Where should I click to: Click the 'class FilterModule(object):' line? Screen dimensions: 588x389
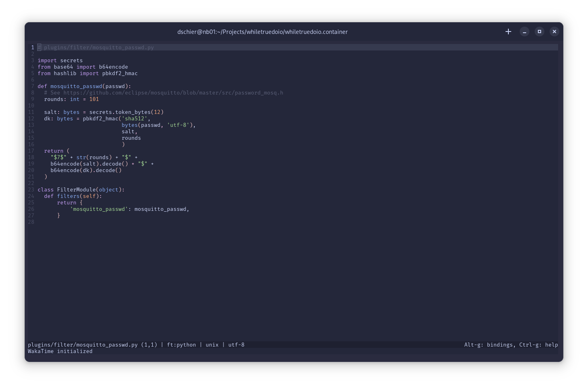pyautogui.click(x=81, y=190)
